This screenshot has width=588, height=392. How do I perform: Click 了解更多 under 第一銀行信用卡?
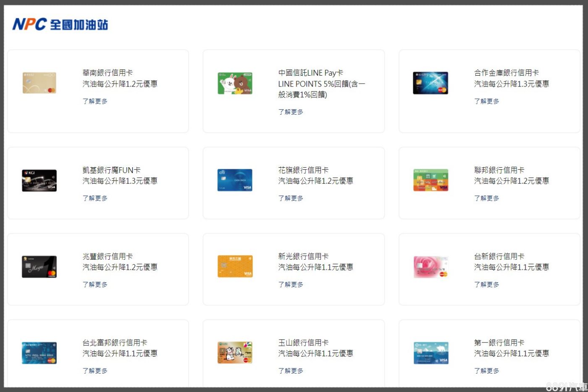(486, 371)
